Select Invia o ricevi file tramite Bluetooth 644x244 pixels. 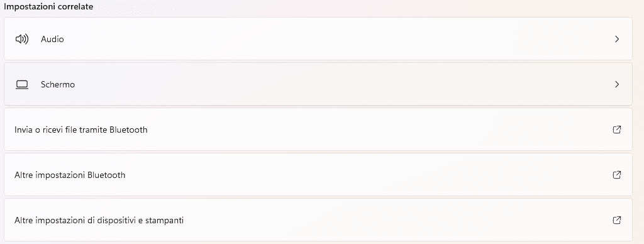(81, 130)
